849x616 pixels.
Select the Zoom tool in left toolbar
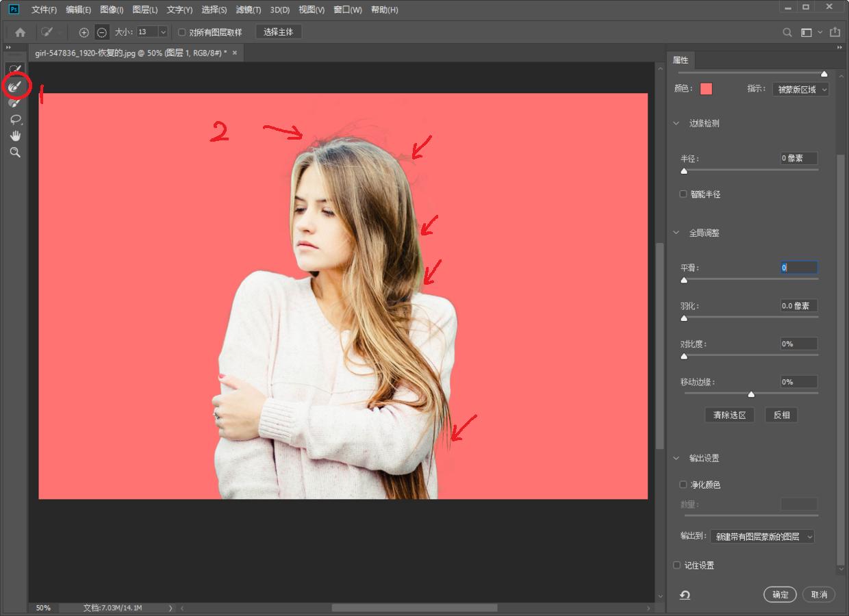tap(14, 152)
